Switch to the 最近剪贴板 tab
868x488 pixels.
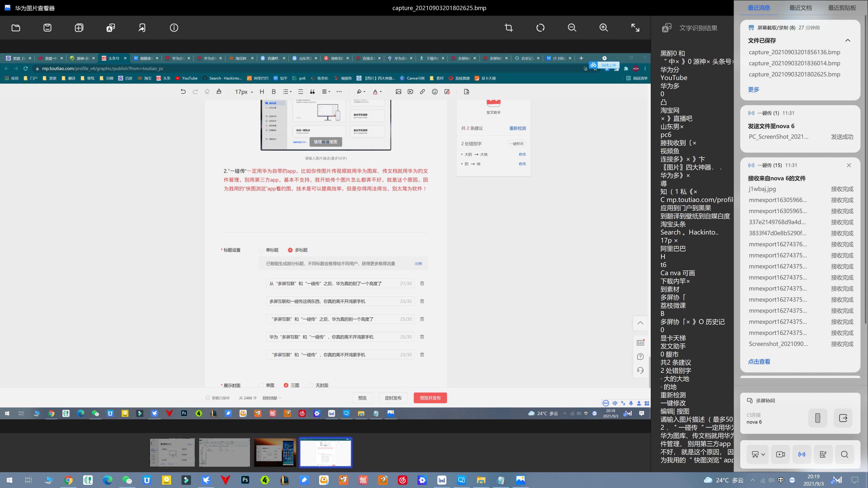(x=842, y=8)
